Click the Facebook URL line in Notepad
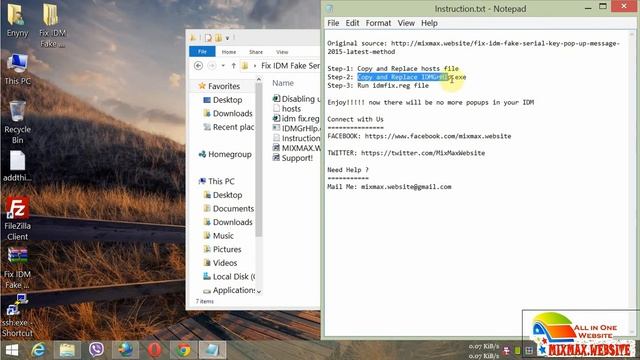Viewport: 640px width, 360px height. coord(419,136)
